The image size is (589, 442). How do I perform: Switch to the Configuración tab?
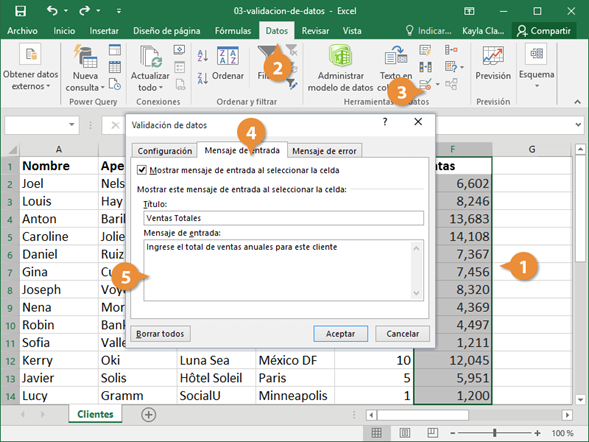click(165, 151)
